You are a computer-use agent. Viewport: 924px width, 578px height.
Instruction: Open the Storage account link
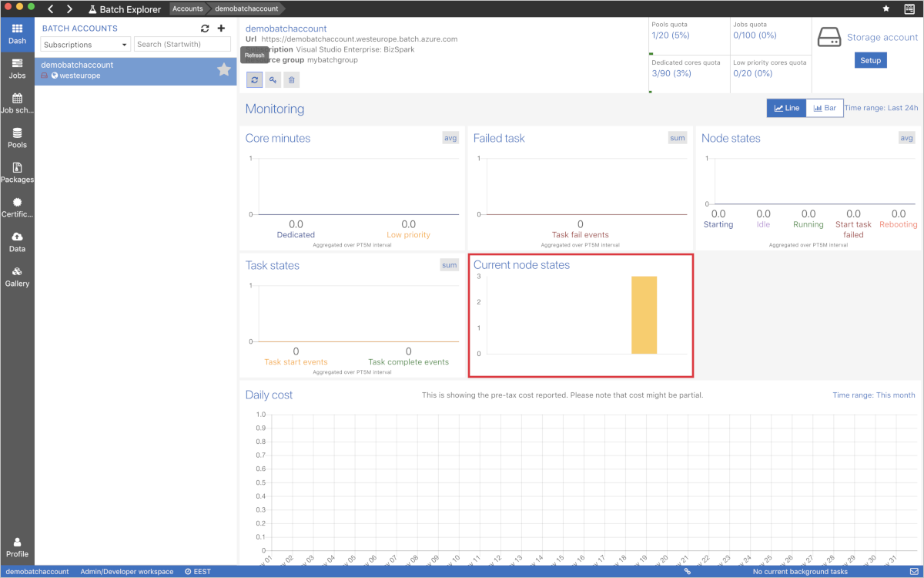882,37
